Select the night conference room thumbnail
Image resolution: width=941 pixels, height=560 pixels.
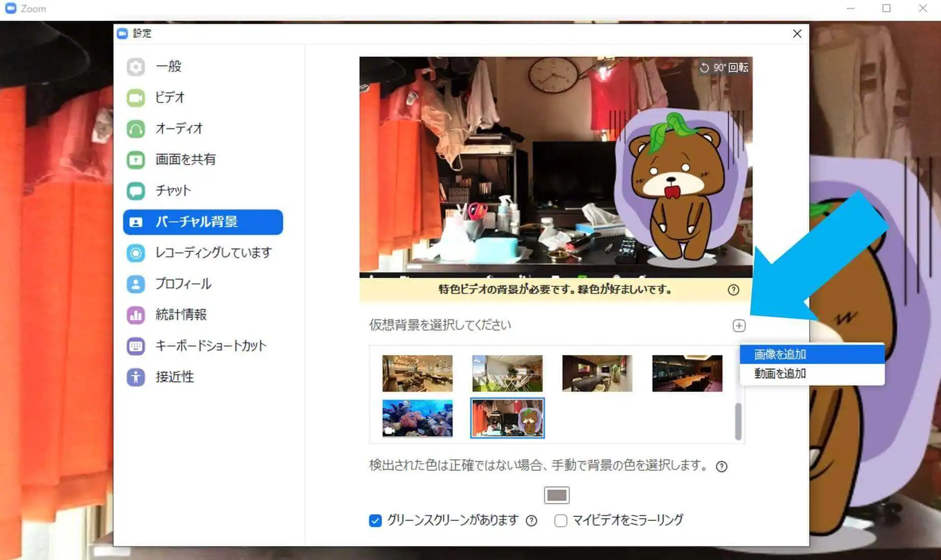[687, 373]
